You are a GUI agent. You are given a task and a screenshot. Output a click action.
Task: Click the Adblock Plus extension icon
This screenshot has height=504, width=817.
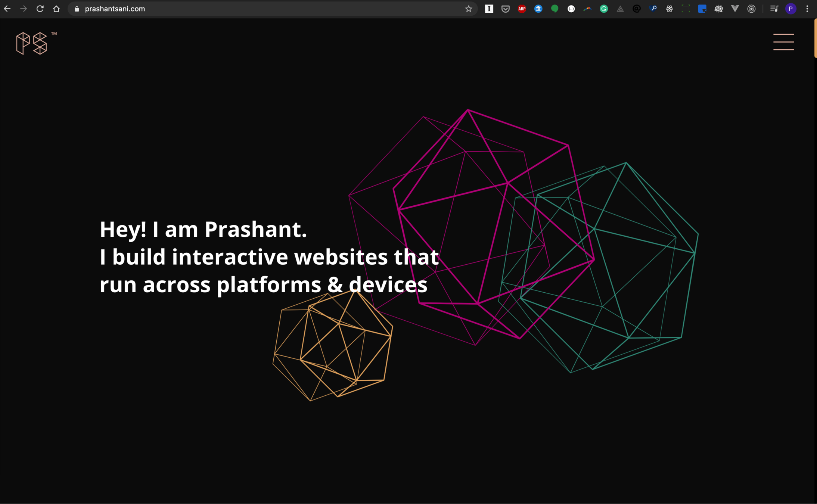(x=522, y=9)
